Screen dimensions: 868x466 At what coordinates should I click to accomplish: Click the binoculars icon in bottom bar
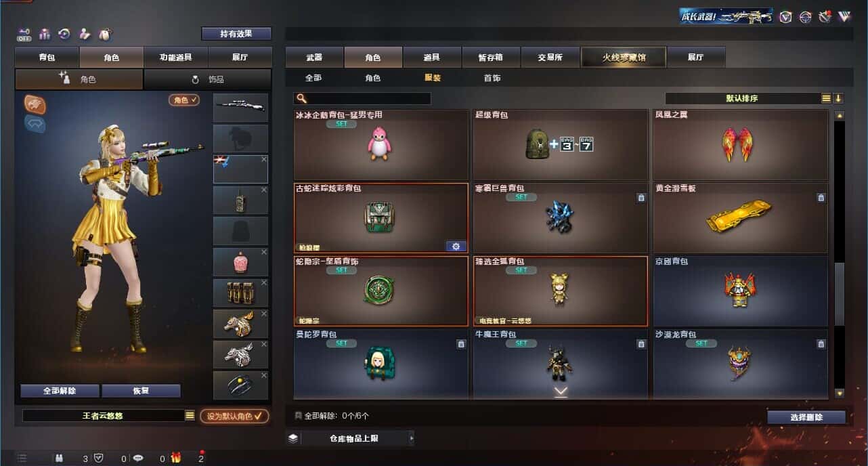click(59, 458)
